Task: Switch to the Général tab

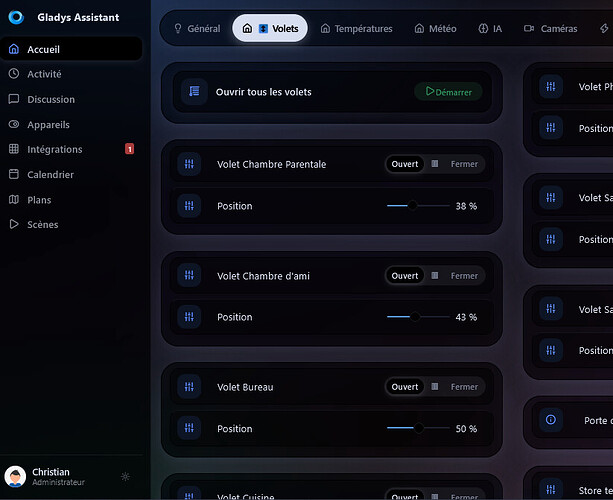Action: (197, 29)
